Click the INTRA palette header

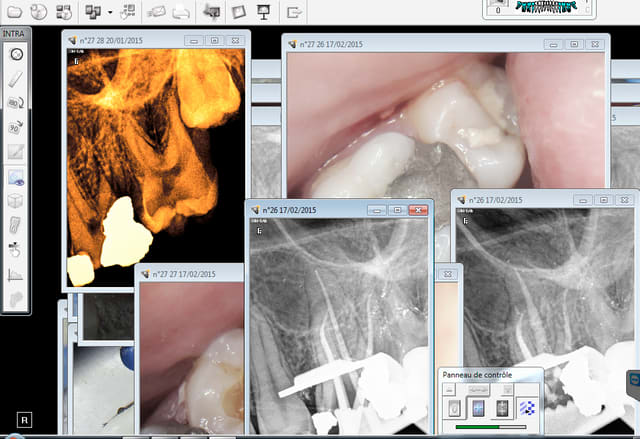[x=16, y=33]
